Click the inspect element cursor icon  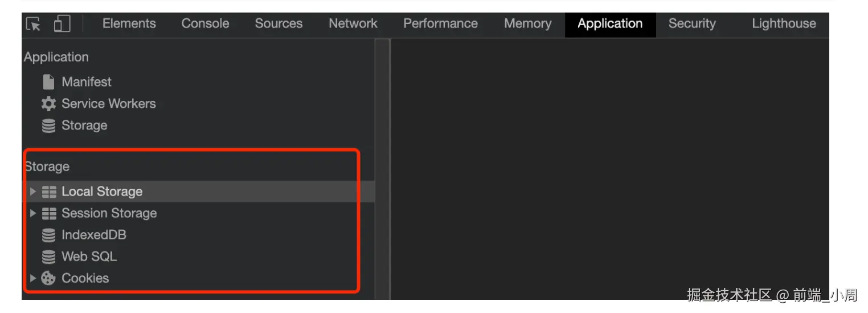point(34,25)
